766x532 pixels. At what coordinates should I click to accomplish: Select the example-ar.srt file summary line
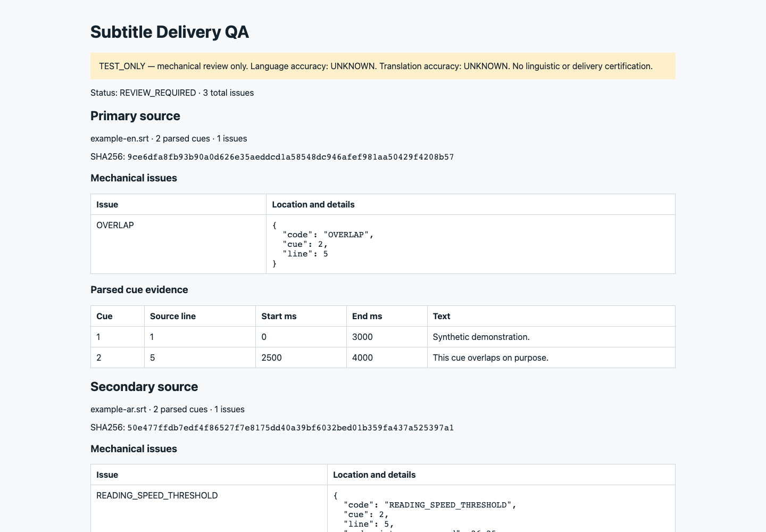pyautogui.click(x=168, y=409)
